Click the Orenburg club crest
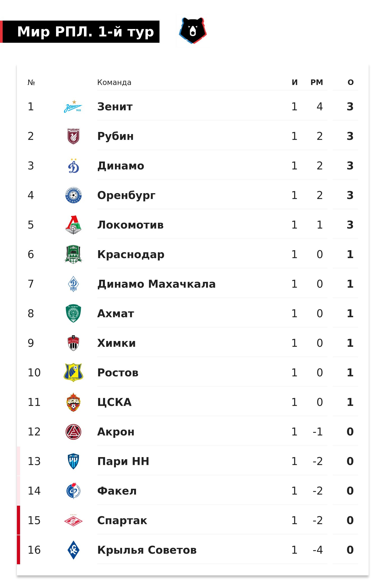This screenshot has height=588, width=385. [73, 195]
